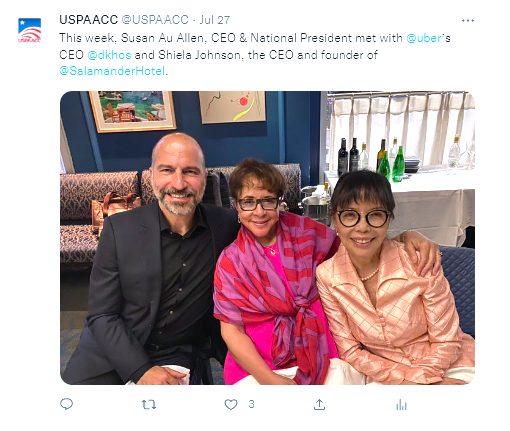Like the tweet with the heart icon
The width and height of the screenshot is (510, 431).
pos(231,405)
